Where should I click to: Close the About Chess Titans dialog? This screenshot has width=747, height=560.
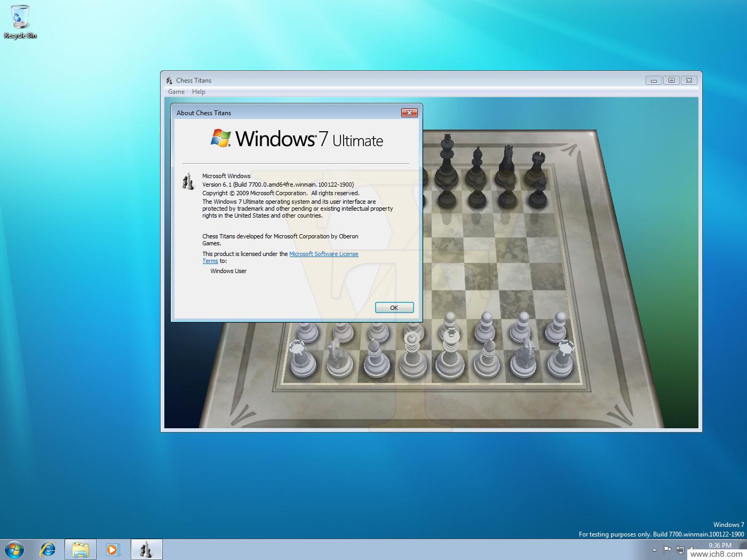409,113
